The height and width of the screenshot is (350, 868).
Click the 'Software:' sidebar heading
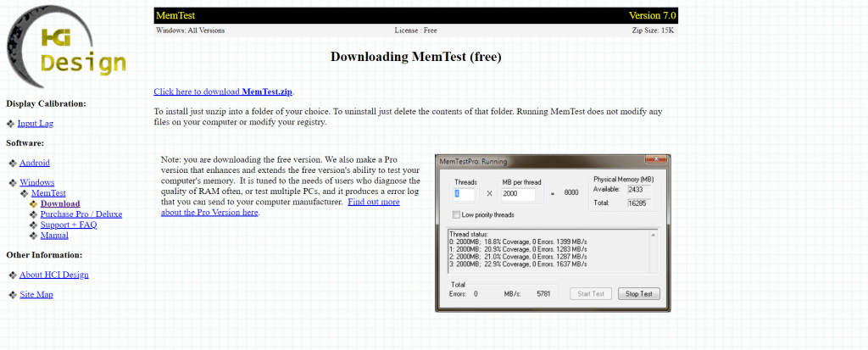25,143
